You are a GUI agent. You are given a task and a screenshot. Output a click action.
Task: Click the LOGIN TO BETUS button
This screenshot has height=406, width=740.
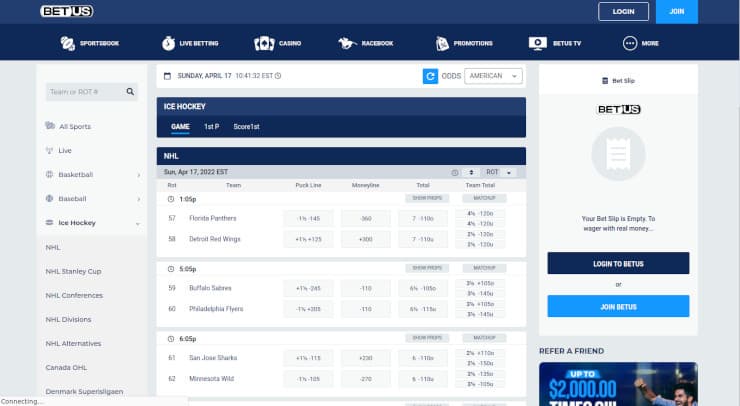pyautogui.click(x=618, y=263)
